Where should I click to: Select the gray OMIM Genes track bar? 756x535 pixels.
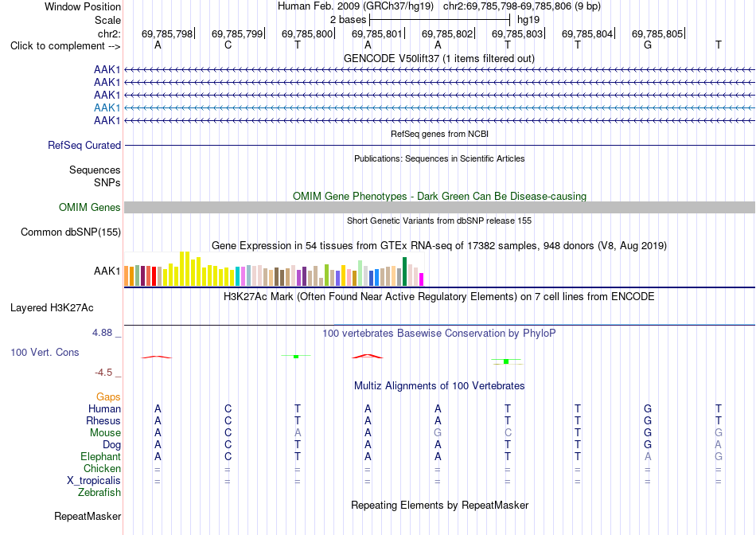tap(440, 208)
